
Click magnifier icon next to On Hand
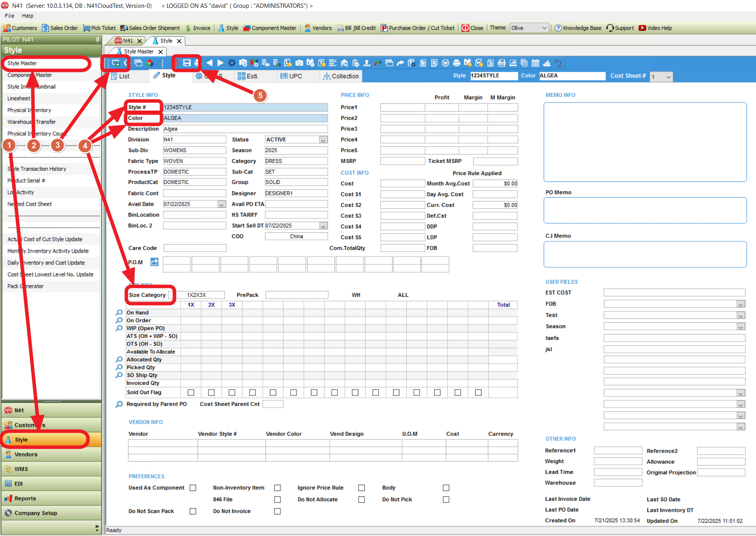[119, 313]
